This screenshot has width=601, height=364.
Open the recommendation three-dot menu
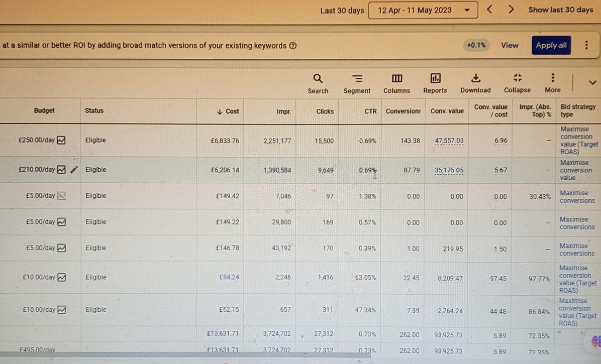(x=586, y=45)
